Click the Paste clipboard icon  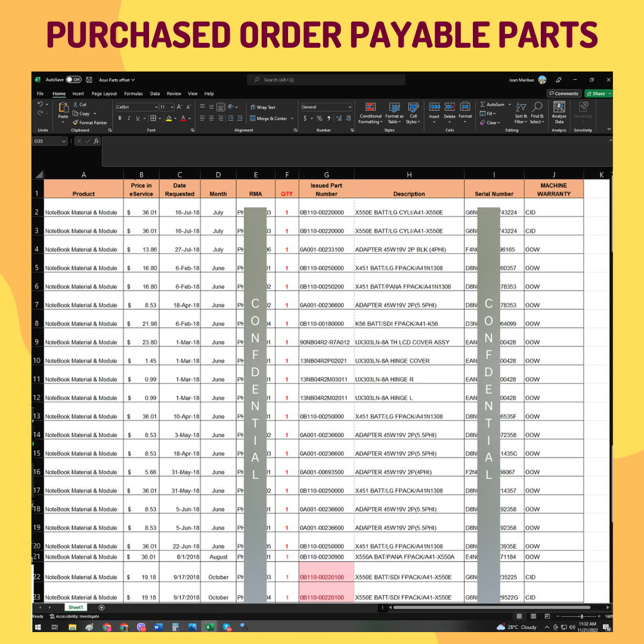click(x=63, y=107)
